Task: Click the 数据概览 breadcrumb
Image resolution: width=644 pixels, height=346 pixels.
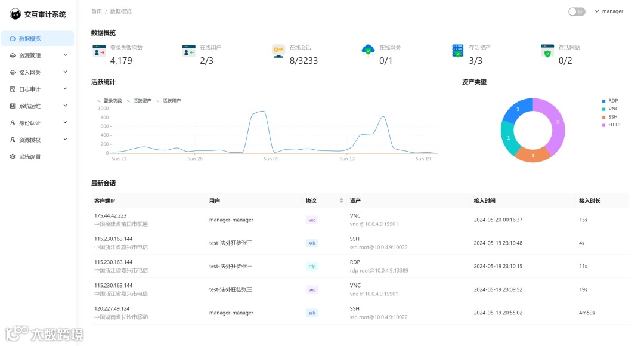Action: click(120, 11)
